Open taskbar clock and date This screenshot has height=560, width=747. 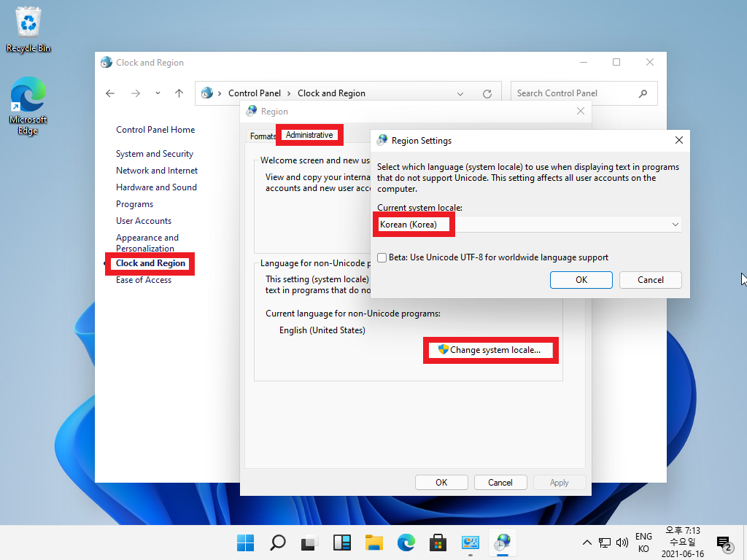[683, 542]
